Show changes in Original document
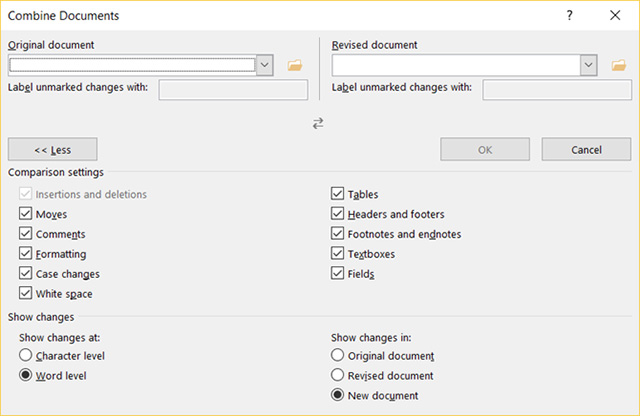This screenshot has height=416, width=640. point(338,356)
